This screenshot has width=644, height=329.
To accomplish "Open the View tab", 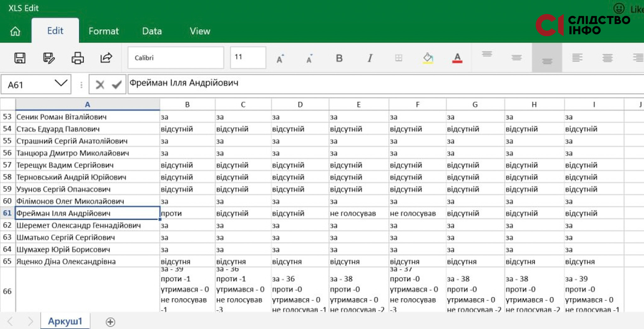I will pyautogui.click(x=200, y=31).
